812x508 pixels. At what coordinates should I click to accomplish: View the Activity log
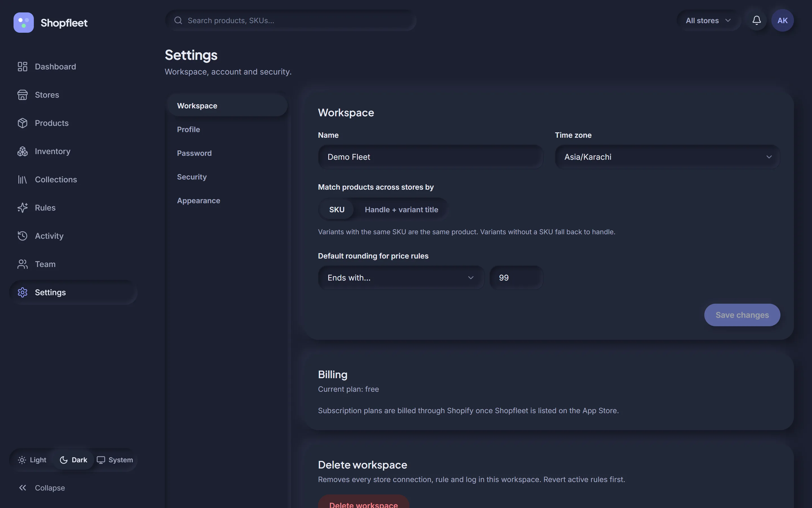click(x=73, y=236)
